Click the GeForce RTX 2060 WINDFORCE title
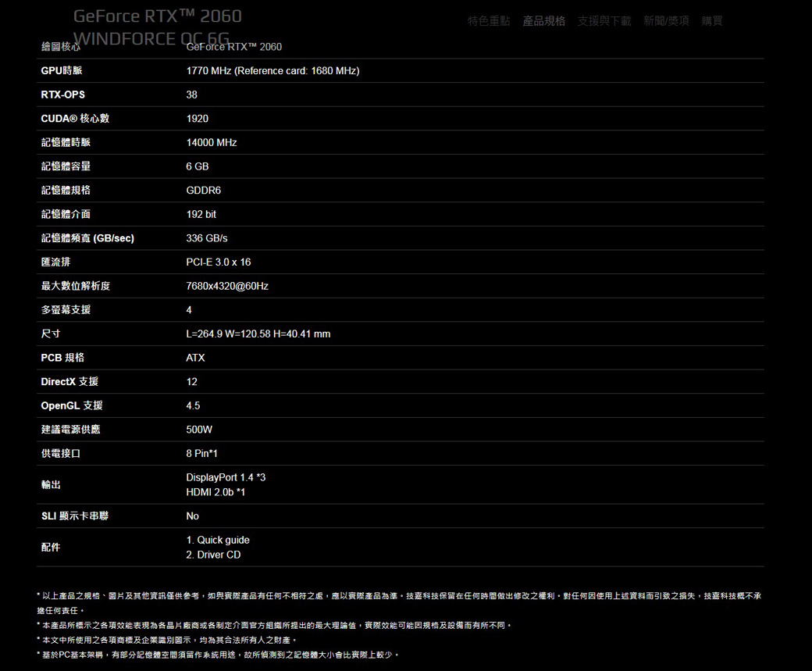The height and width of the screenshot is (671, 812). pyautogui.click(x=157, y=26)
